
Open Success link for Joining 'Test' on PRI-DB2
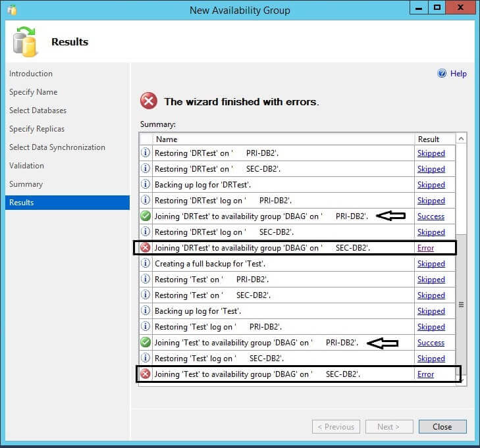[431, 343]
